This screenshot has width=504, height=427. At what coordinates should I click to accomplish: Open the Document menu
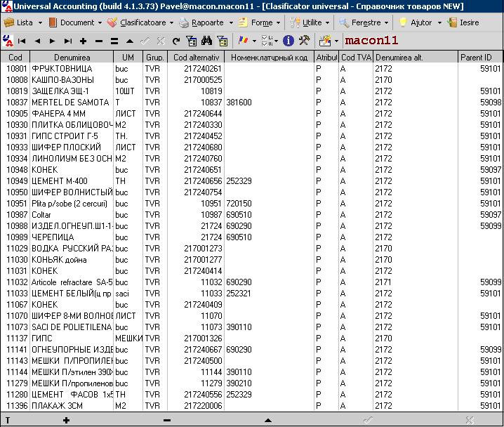(75, 22)
